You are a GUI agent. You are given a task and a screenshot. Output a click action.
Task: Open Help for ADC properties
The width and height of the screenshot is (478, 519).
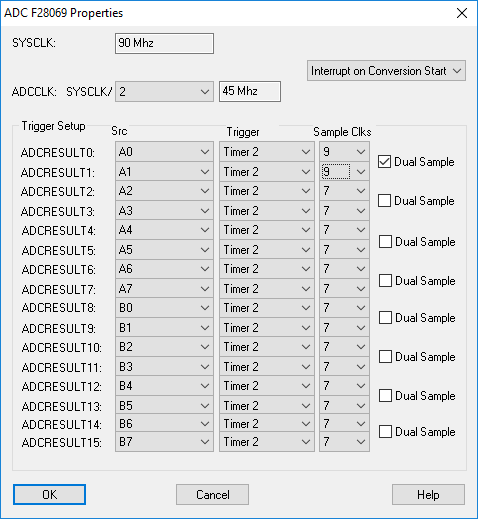click(x=428, y=495)
